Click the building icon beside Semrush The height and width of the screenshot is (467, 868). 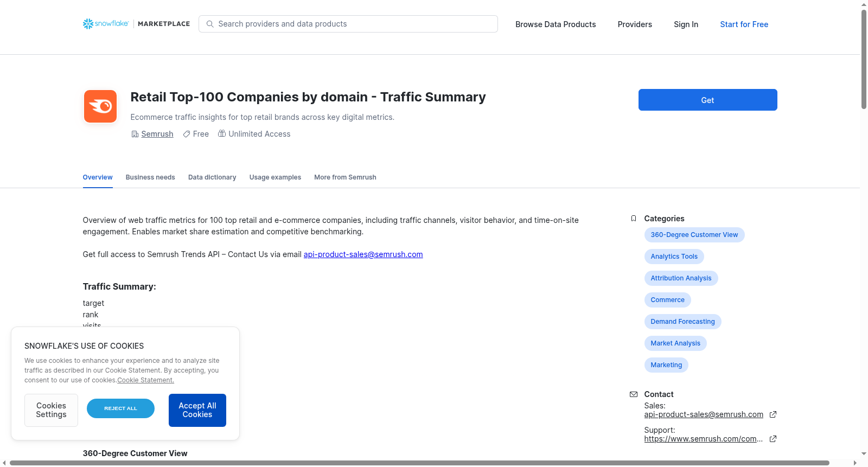click(x=135, y=134)
